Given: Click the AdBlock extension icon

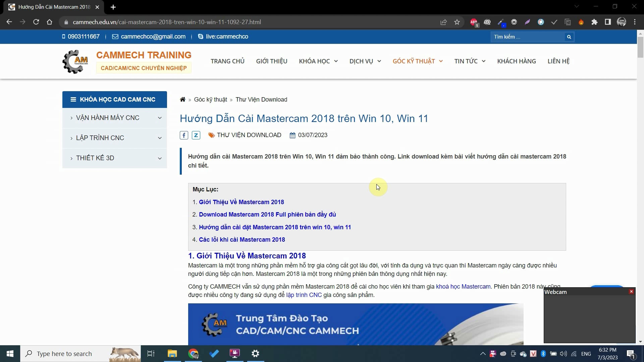Looking at the screenshot, I should click(x=474, y=22).
